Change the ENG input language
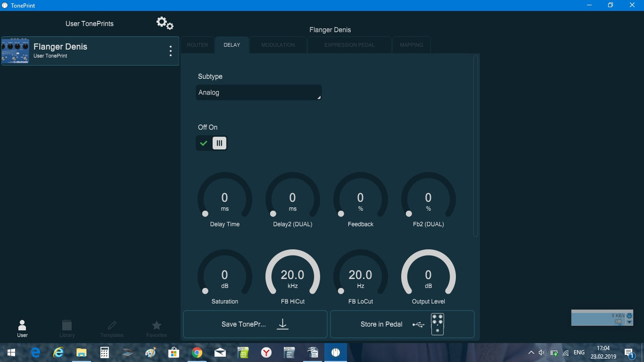The height and width of the screenshot is (362, 644). pos(579,353)
